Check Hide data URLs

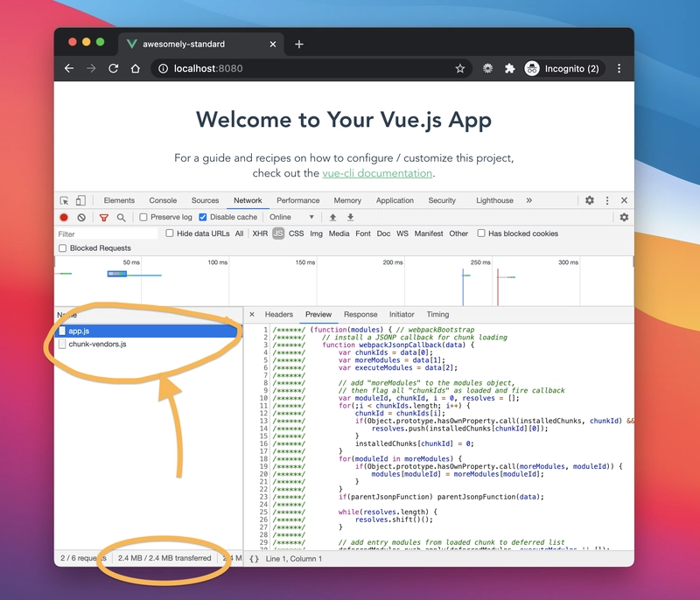pyautogui.click(x=170, y=234)
